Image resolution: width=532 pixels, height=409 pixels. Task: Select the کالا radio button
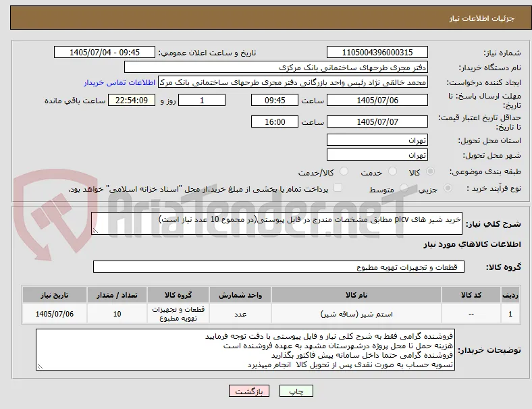tap(430, 171)
